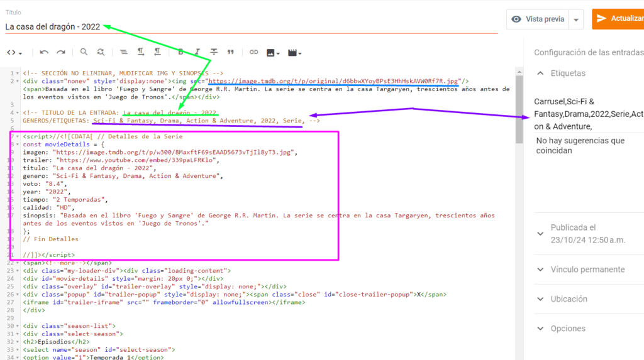Click 'No hay sugerencias que coincidan' text
Viewport: 644px width, 360px height.
point(580,146)
